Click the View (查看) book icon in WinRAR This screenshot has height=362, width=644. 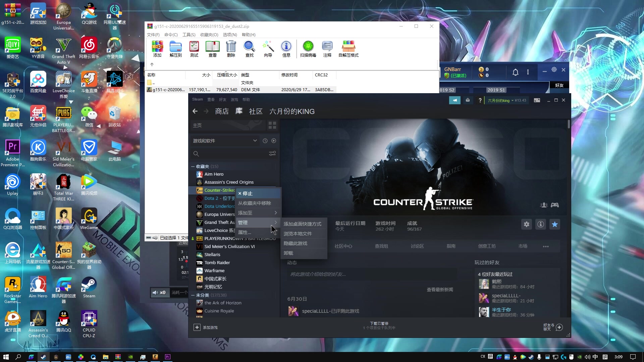(212, 49)
